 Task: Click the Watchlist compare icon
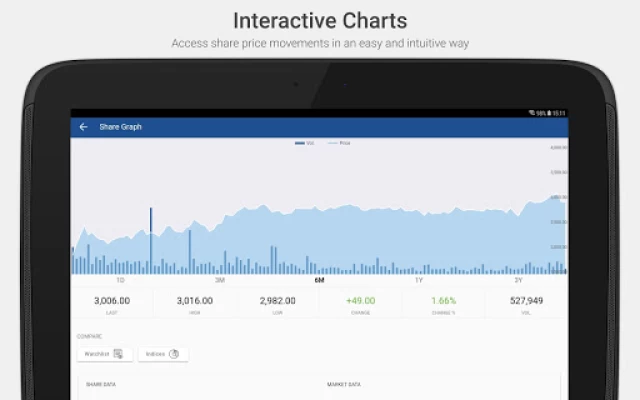click(x=118, y=354)
